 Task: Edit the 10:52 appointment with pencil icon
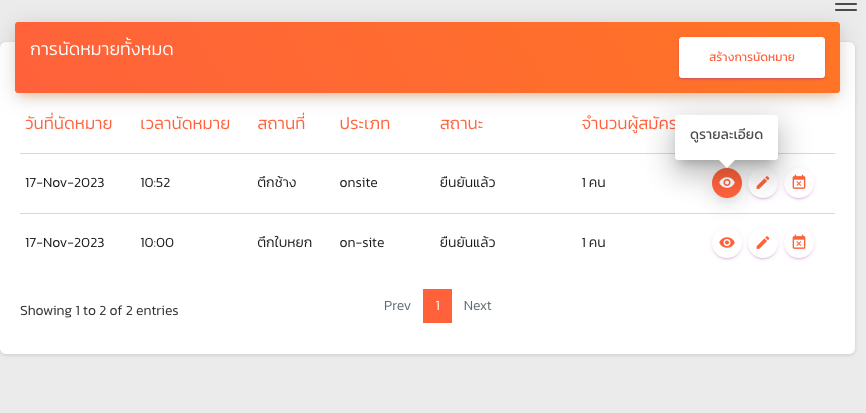pyautogui.click(x=763, y=183)
